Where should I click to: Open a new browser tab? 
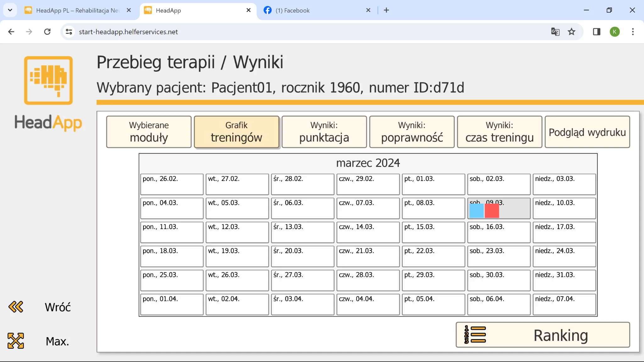click(x=386, y=10)
